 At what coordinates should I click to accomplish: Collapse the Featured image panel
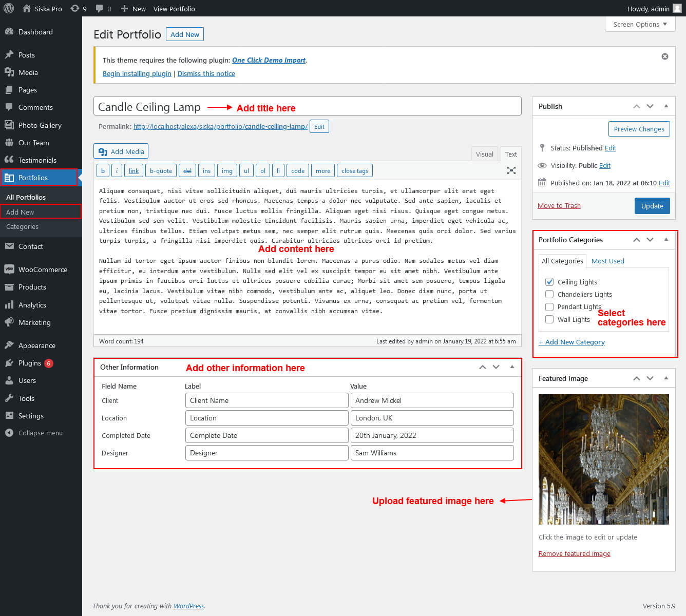tap(666, 378)
